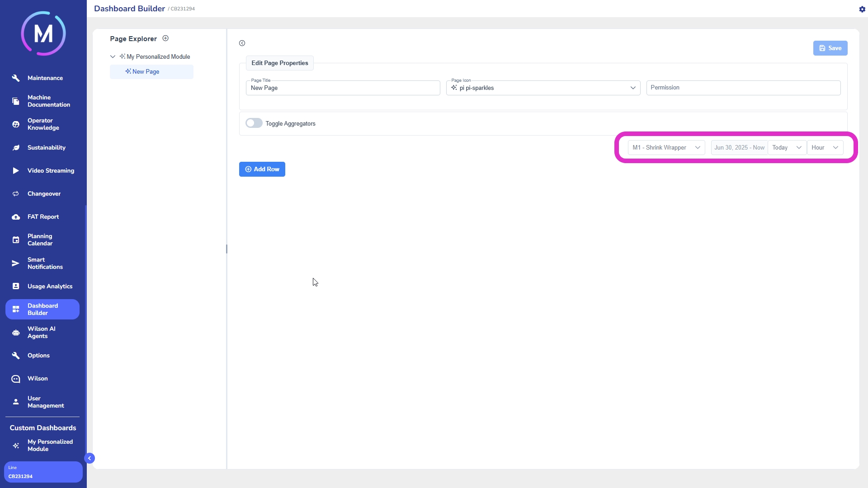Click the back arrow icon above Edit Page Properties
868x488 pixels.
pyautogui.click(x=242, y=43)
